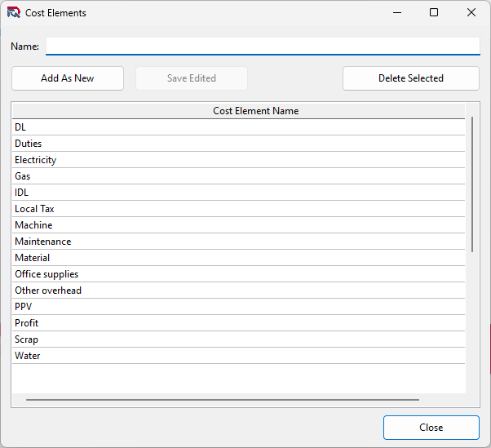Maximize the Cost Elements window
Viewport: 491px width, 448px height.
point(434,12)
